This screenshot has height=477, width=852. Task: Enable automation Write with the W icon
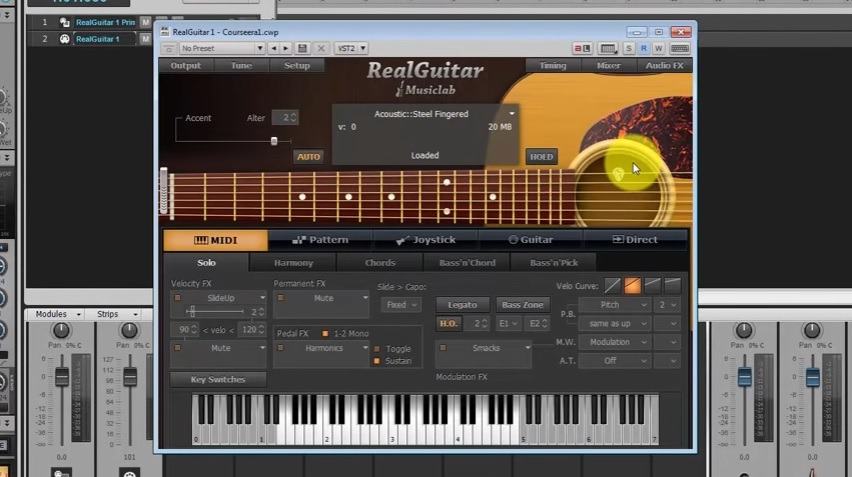(x=658, y=48)
